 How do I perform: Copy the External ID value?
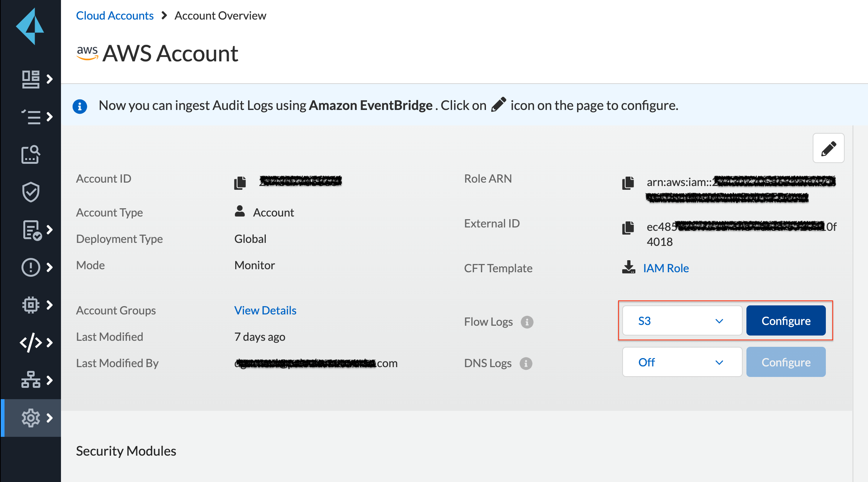pyautogui.click(x=628, y=227)
